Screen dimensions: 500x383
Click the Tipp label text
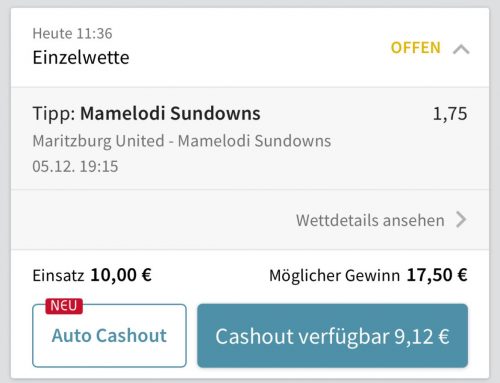pos(54,114)
